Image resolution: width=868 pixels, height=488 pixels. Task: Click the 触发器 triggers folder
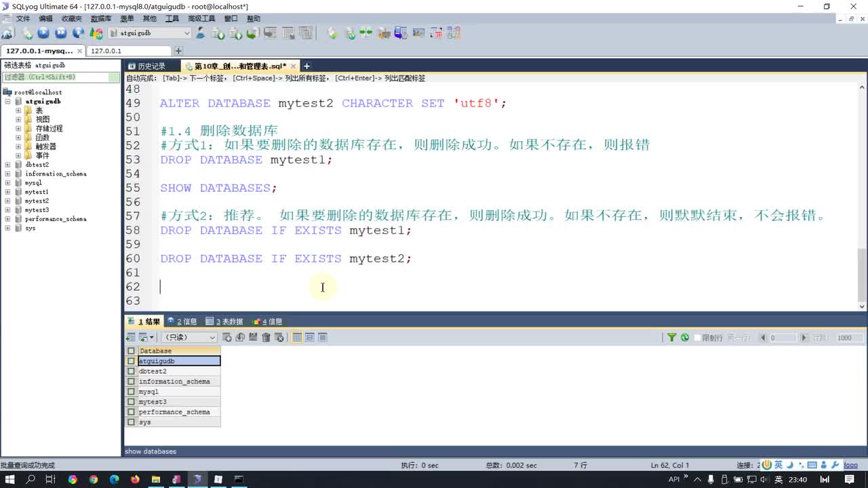[x=46, y=146]
